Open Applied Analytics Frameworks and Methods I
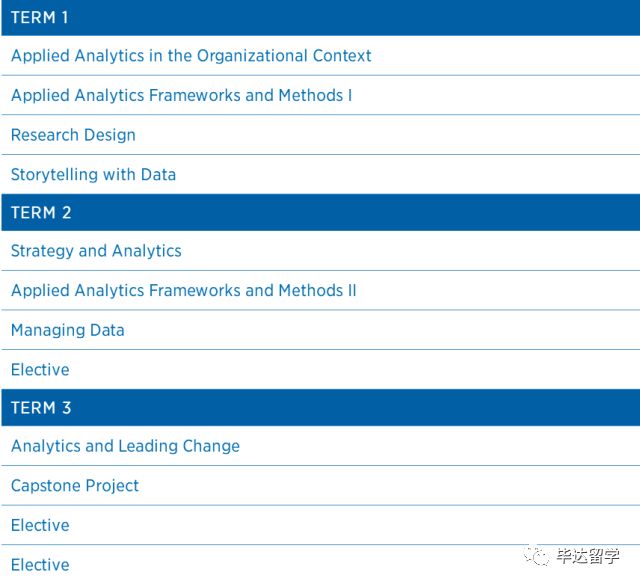The height and width of the screenshot is (584, 640). pyautogui.click(x=181, y=95)
